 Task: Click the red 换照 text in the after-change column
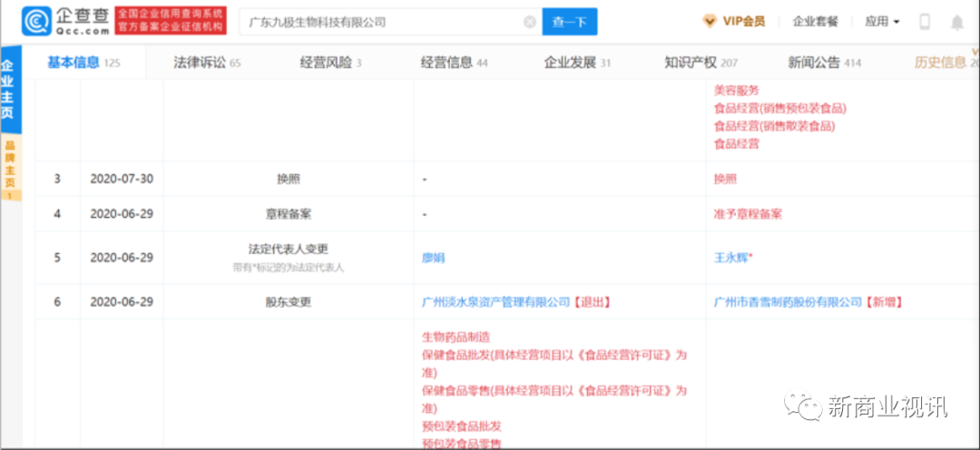725,179
